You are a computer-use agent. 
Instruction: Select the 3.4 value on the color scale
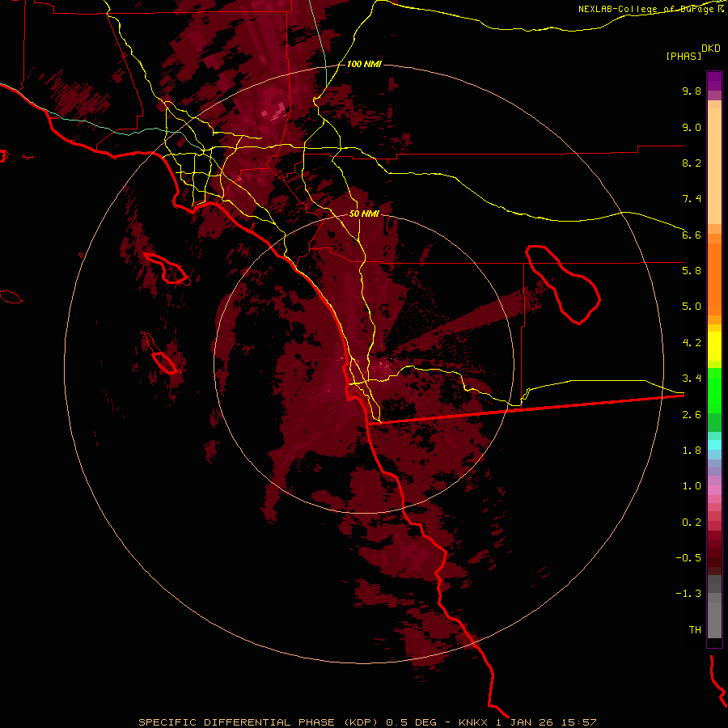[692, 378]
